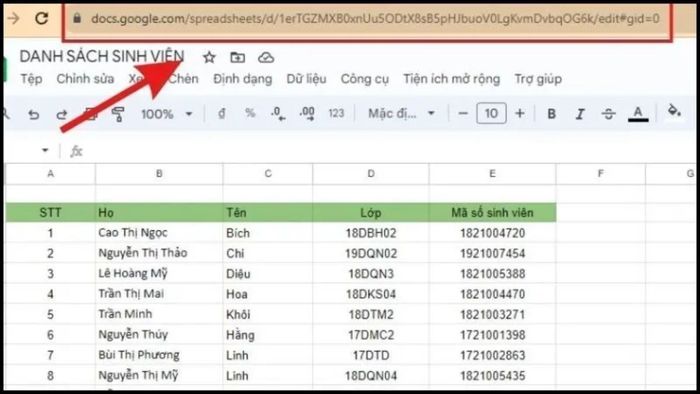700x394 pixels.
Task: Select the name cell Hằng
Action: (268, 335)
